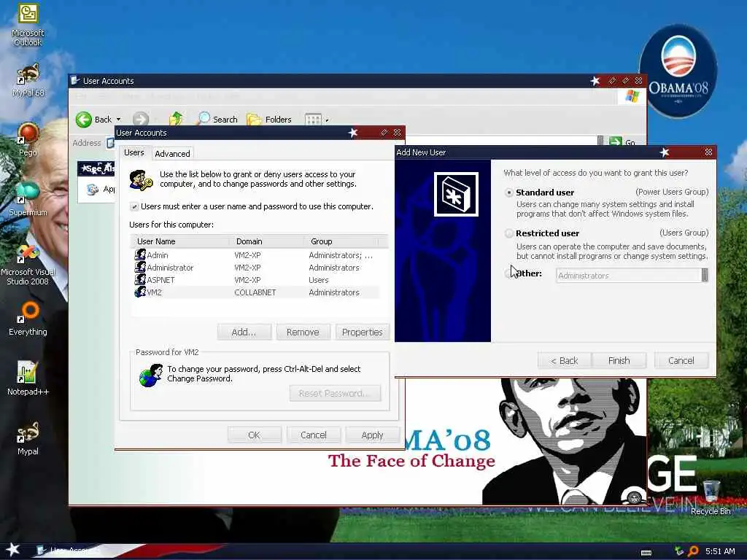The width and height of the screenshot is (747, 560).
Task: Click the clock showing 5:51 AM
Action: 720,551
